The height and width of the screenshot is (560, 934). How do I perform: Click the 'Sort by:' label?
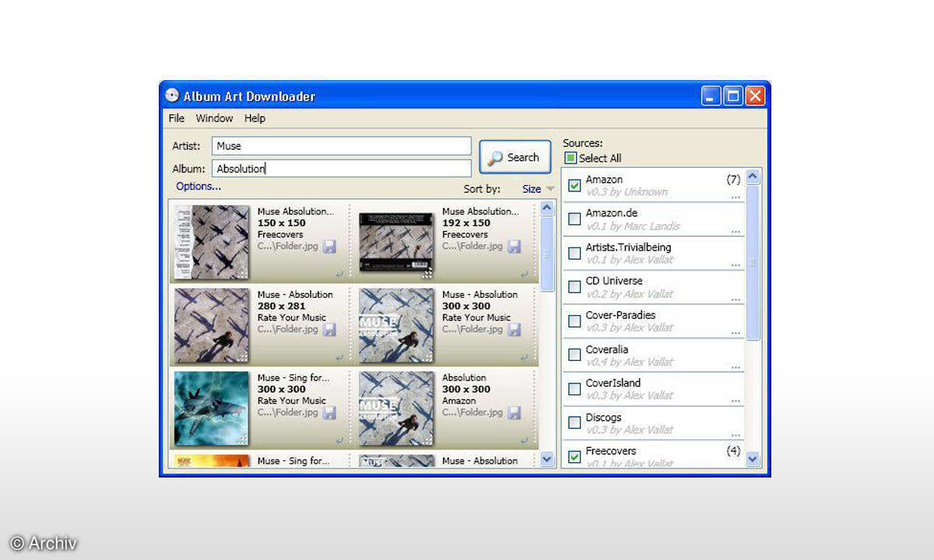482,189
